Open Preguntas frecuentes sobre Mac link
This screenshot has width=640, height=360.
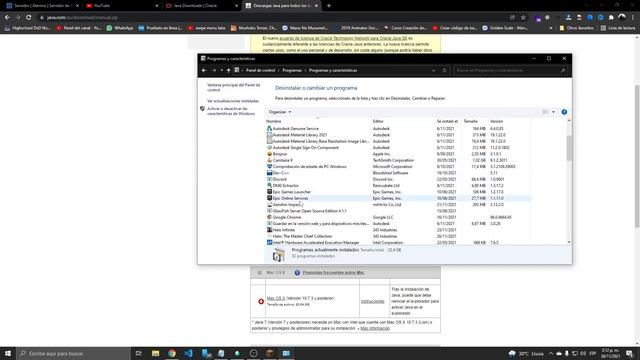(x=333, y=273)
